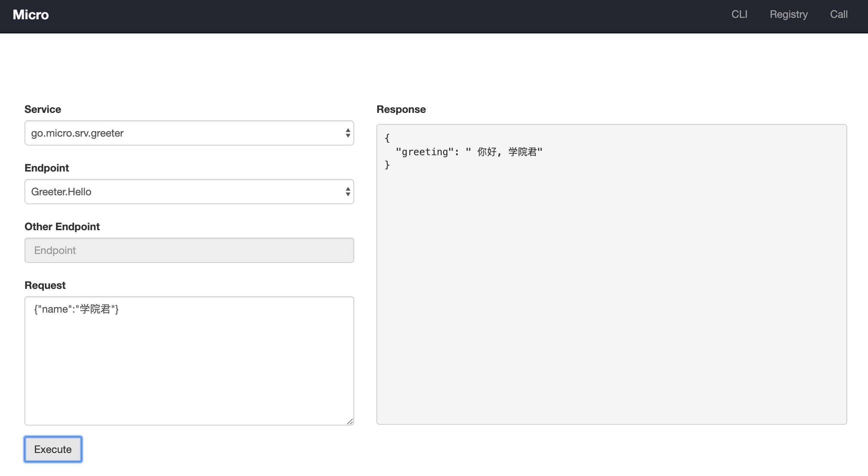Click the Other Endpoint label

click(62, 227)
